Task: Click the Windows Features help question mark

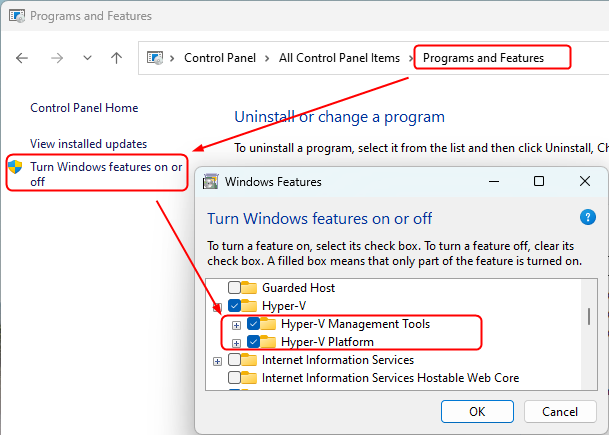Action: [588, 217]
